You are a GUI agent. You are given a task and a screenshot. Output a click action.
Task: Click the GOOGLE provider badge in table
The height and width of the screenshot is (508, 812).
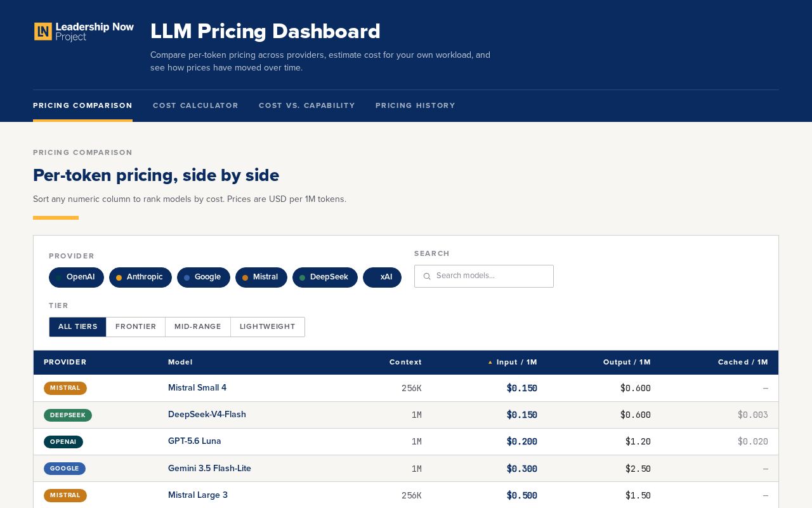(65, 469)
